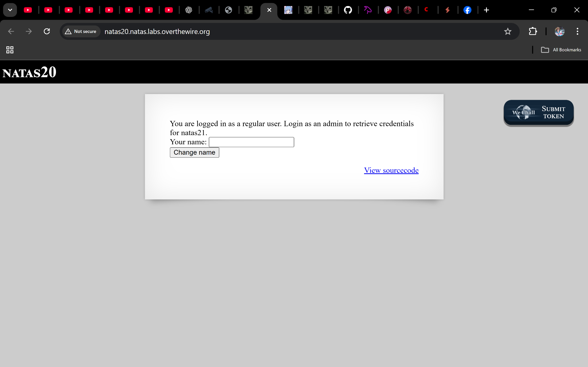
Task: Open the Extensions puzzle icon
Action: pos(533,31)
